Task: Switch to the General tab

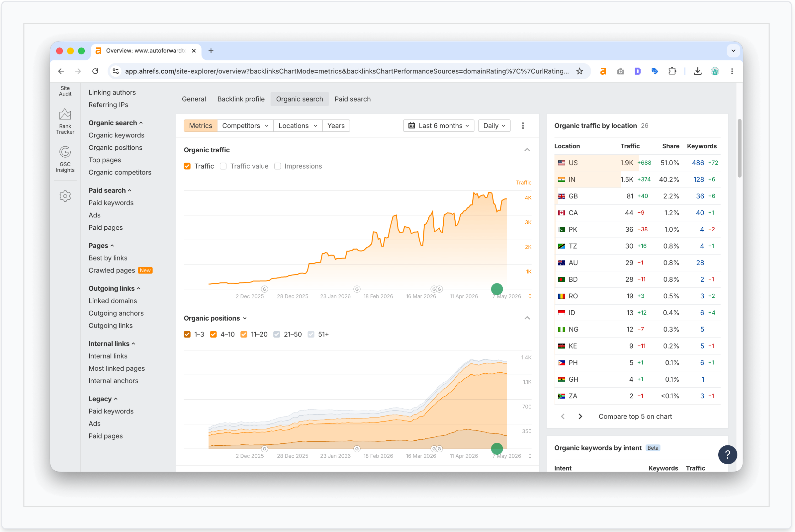Action: click(x=194, y=99)
